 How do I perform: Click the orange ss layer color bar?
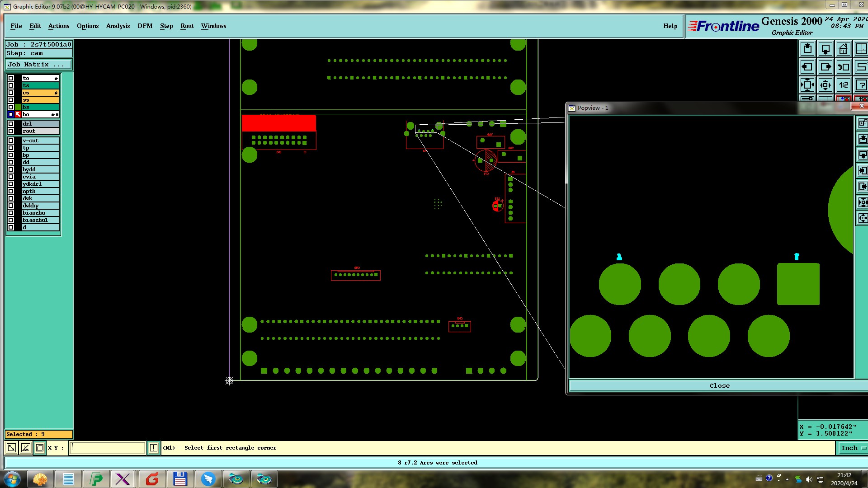pyautogui.click(x=40, y=100)
